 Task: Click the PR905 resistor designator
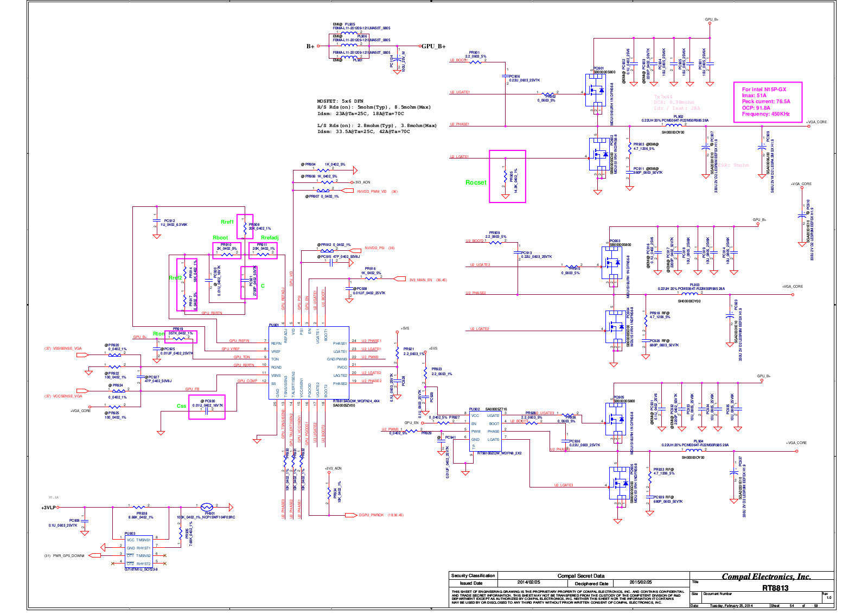tap(511, 175)
